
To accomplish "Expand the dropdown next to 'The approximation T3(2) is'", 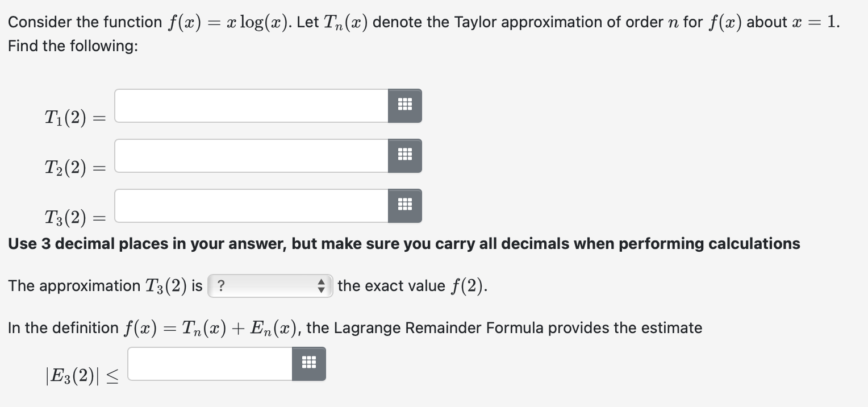I will [x=270, y=286].
